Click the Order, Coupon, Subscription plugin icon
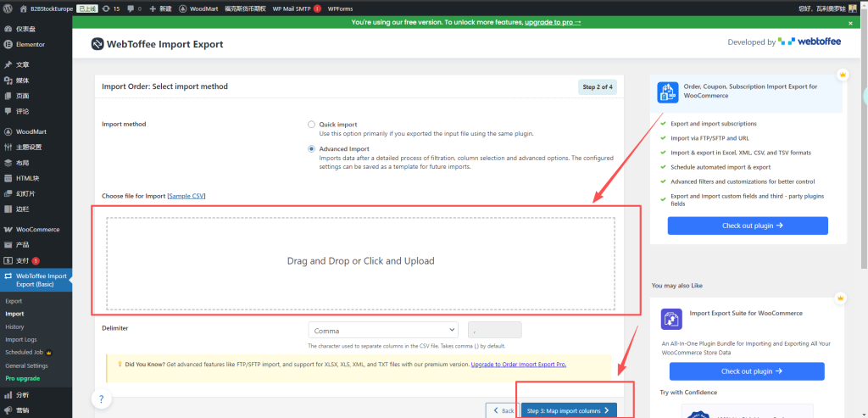The width and height of the screenshot is (868, 418). pos(668,92)
